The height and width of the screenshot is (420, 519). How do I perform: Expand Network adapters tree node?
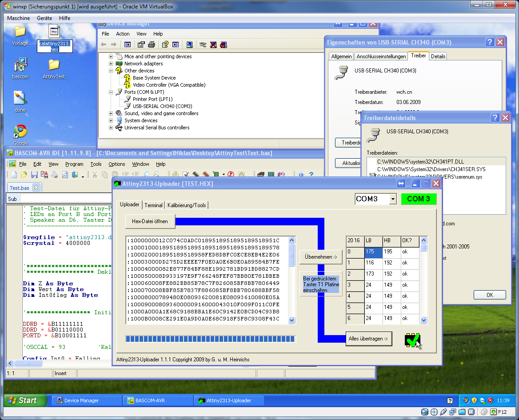(111, 64)
